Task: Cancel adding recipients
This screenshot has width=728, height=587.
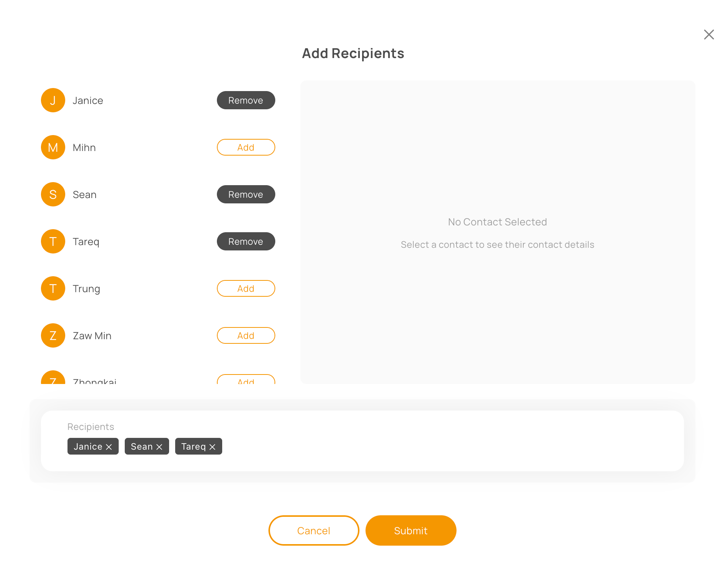Action: (x=314, y=530)
